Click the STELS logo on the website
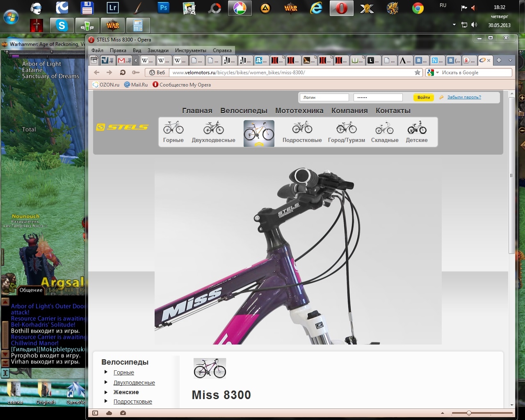525x420 pixels. click(122, 127)
